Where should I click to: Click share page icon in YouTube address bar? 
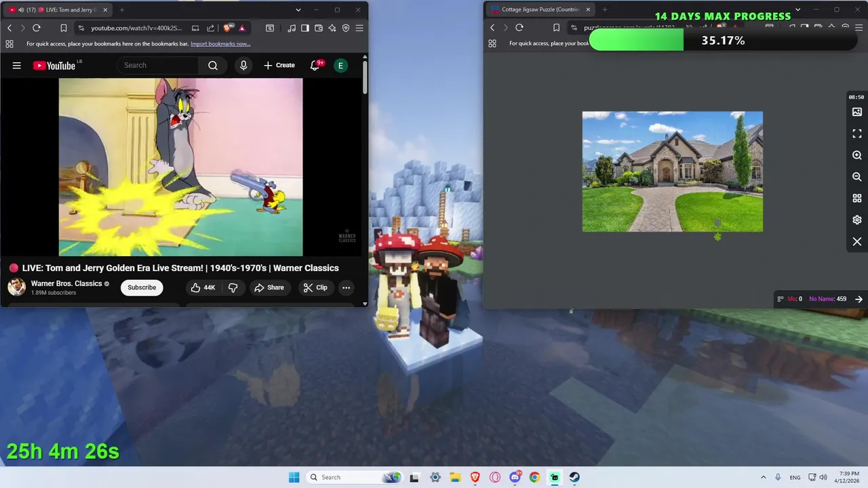coord(211,28)
